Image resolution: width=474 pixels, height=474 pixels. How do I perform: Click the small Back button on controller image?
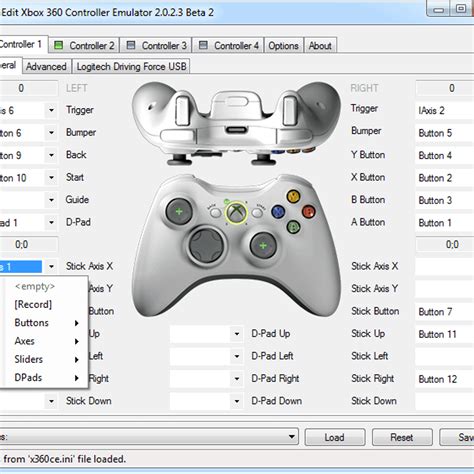pyautogui.click(x=215, y=212)
